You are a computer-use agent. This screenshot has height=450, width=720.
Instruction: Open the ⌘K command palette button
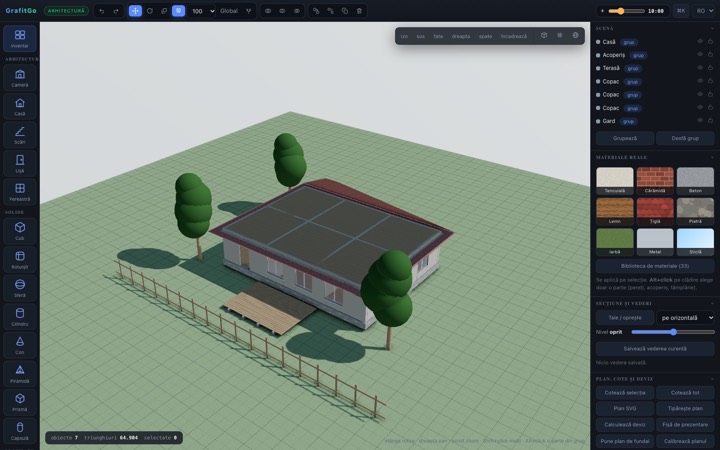point(681,11)
